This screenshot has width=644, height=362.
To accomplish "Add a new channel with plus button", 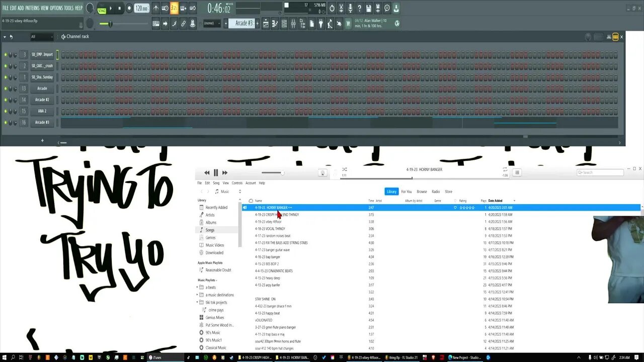I will click(x=42, y=140).
